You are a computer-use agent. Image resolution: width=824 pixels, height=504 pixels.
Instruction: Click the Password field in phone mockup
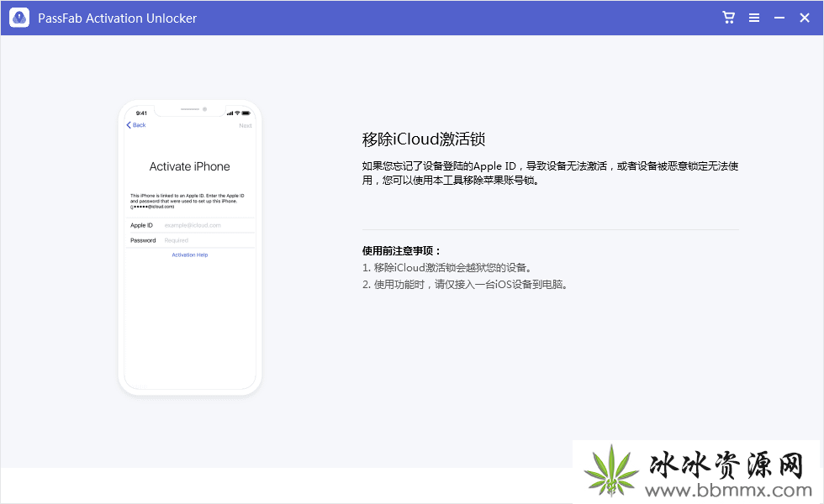(190, 240)
